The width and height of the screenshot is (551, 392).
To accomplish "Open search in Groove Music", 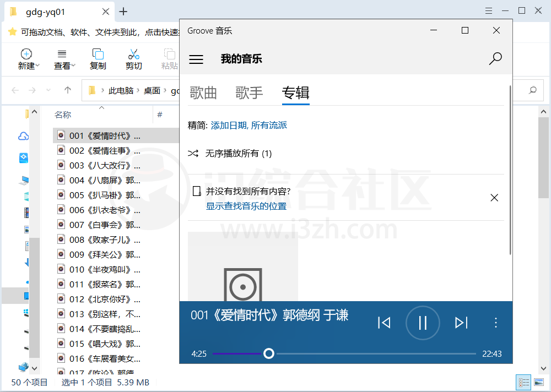I will point(495,59).
